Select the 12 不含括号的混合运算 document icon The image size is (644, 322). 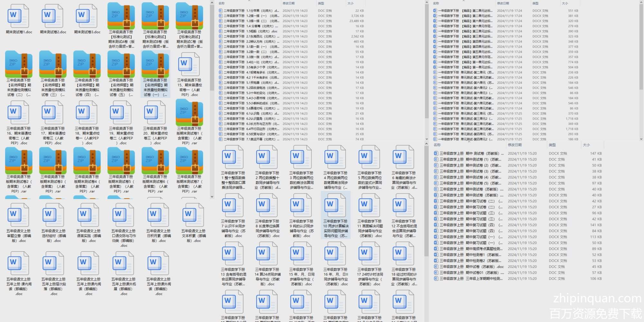[403, 205]
